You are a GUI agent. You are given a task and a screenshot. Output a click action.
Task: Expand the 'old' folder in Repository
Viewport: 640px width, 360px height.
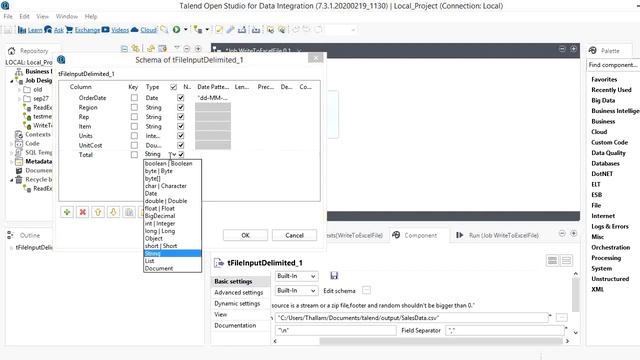[x=19, y=89]
